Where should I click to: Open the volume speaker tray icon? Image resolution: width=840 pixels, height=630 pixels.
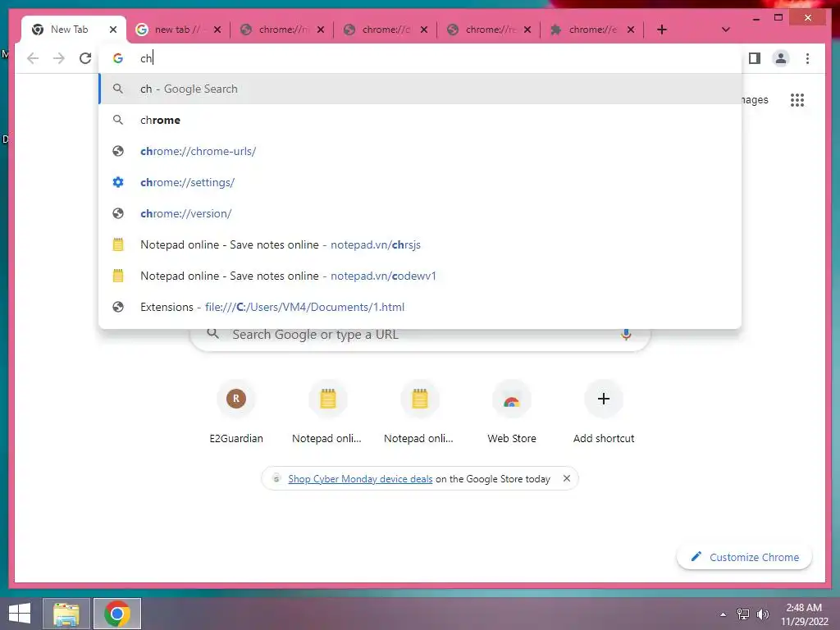coord(762,614)
